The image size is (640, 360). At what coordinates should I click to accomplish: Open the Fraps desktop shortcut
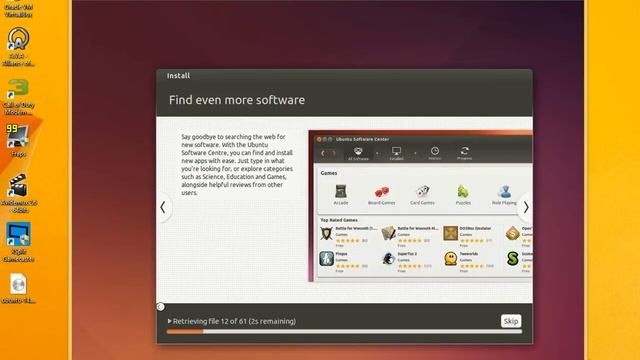[x=18, y=141]
